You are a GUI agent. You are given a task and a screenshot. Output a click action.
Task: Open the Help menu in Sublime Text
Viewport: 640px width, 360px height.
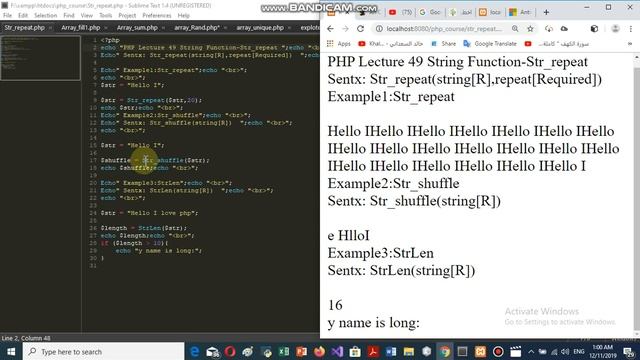click(x=184, y=16)
